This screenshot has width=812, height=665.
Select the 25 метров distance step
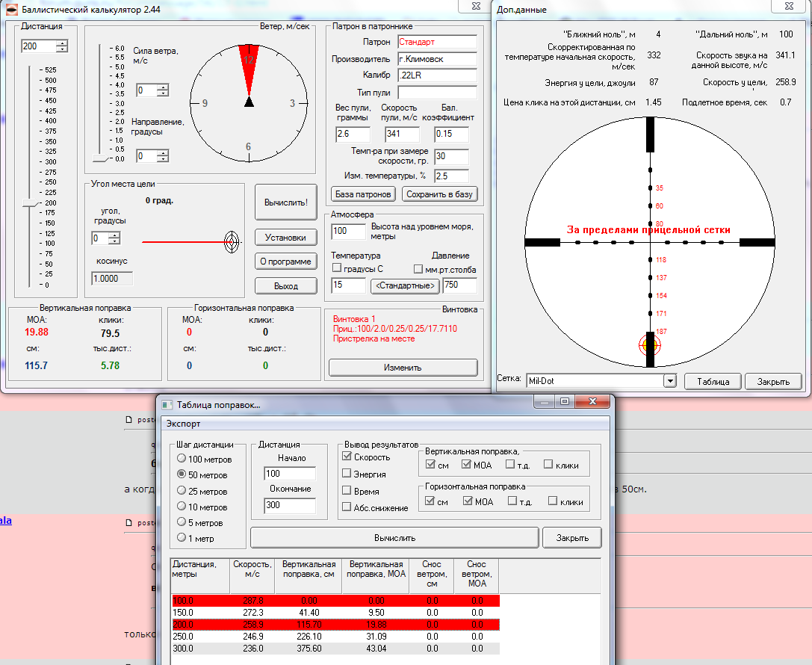coord(182,490)
